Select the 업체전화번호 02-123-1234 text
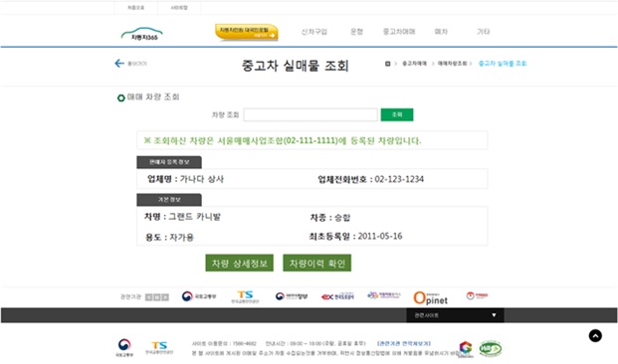The width and height of the screenshot is (618, 364). [x=371, y=179]
